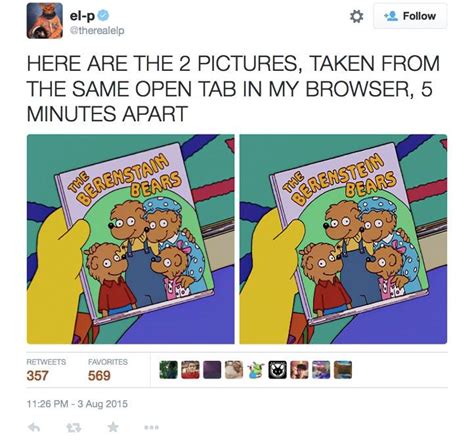Click the Follow button
Screen dimensions: 474x448
coord(410,16)
